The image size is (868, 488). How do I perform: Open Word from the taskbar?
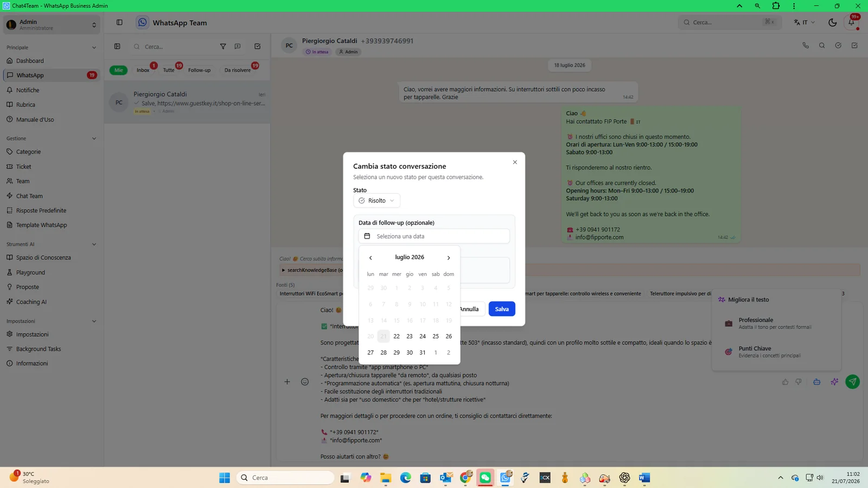point(644,478)
